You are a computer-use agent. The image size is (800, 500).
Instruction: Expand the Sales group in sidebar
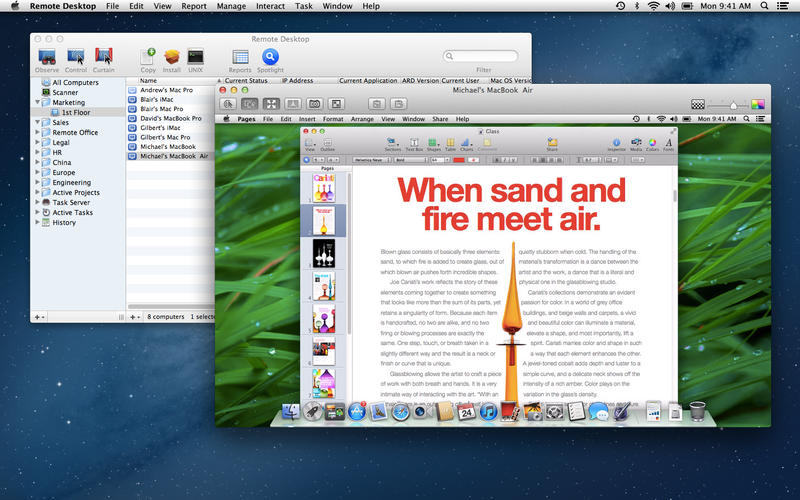coord(37,122)
